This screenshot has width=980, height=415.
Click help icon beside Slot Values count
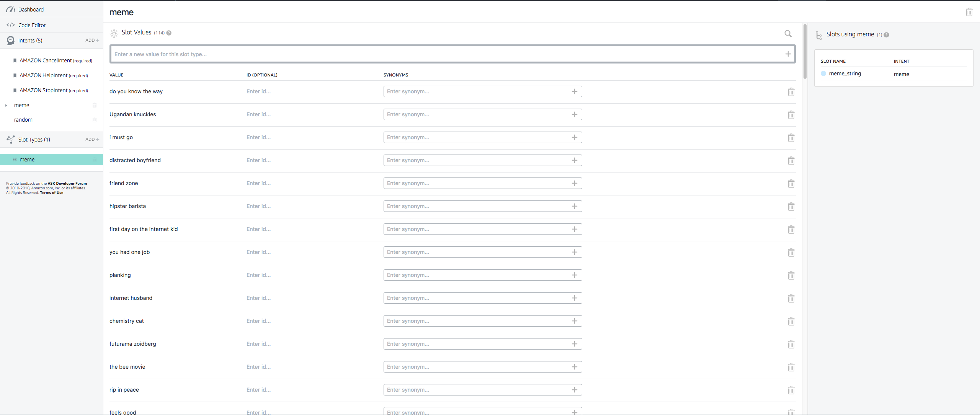169,33
